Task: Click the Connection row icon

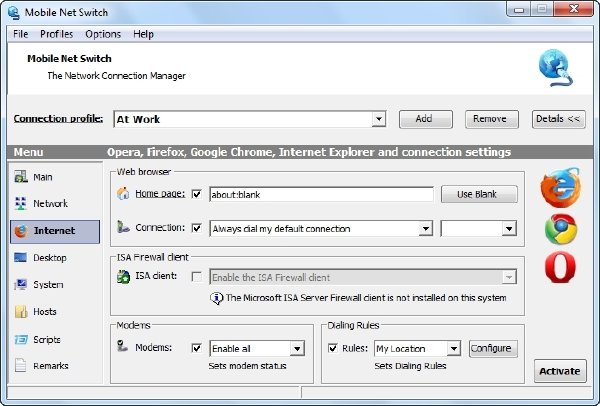Action: 123,227
